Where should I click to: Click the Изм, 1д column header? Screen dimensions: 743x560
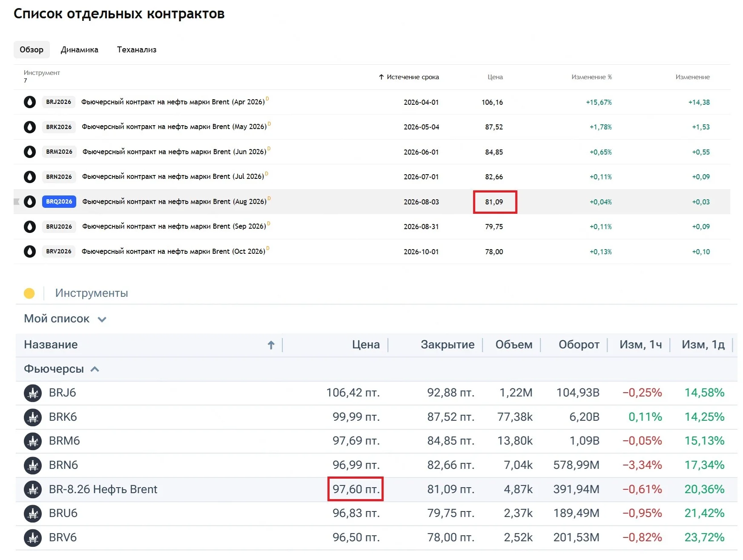click(703, 345)
